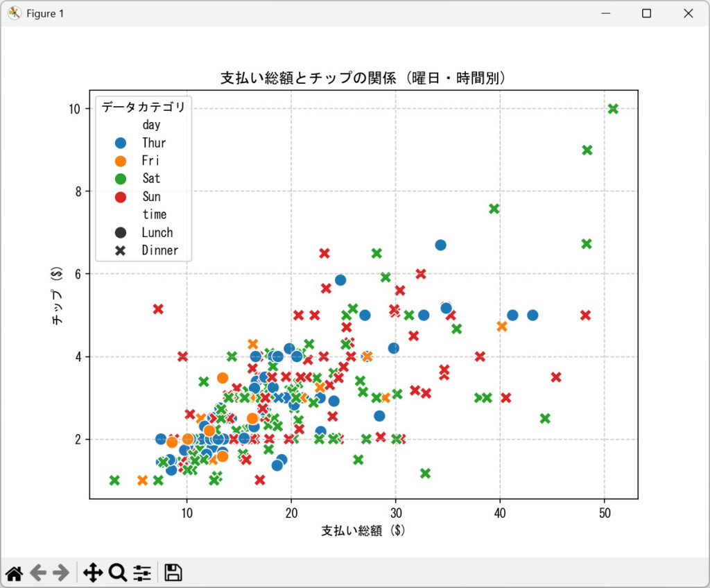The width and height of the screenshot is (710, 588).
Task: Close the Figure 1 window
Action: click(x=688, y=13)
